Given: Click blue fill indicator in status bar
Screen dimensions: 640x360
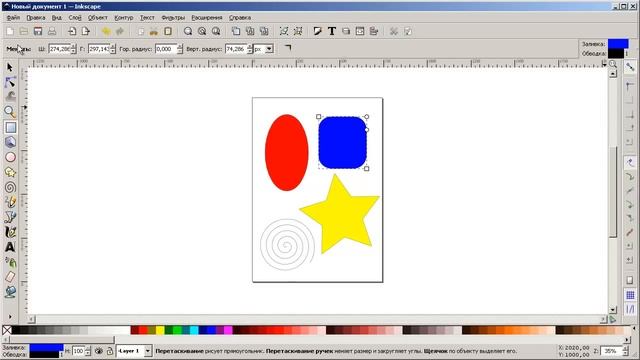Looking at the screenshot, I should [x=47, y=347].
